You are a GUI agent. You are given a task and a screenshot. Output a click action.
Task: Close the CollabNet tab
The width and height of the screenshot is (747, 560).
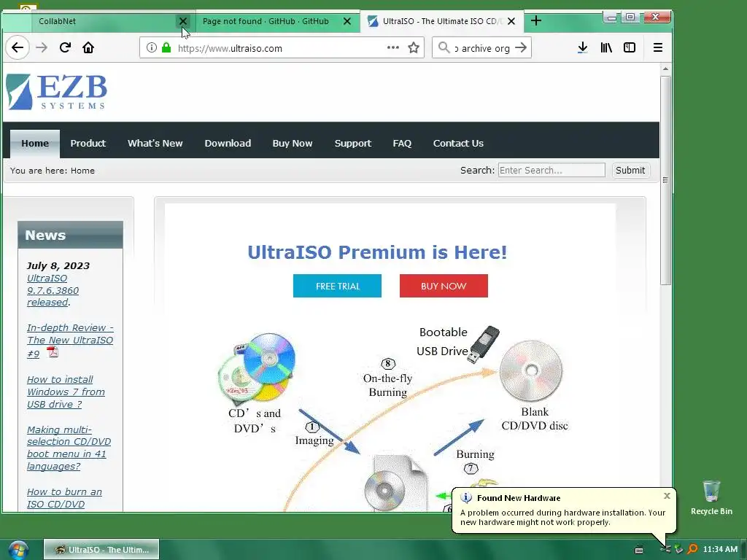(183, 21)
